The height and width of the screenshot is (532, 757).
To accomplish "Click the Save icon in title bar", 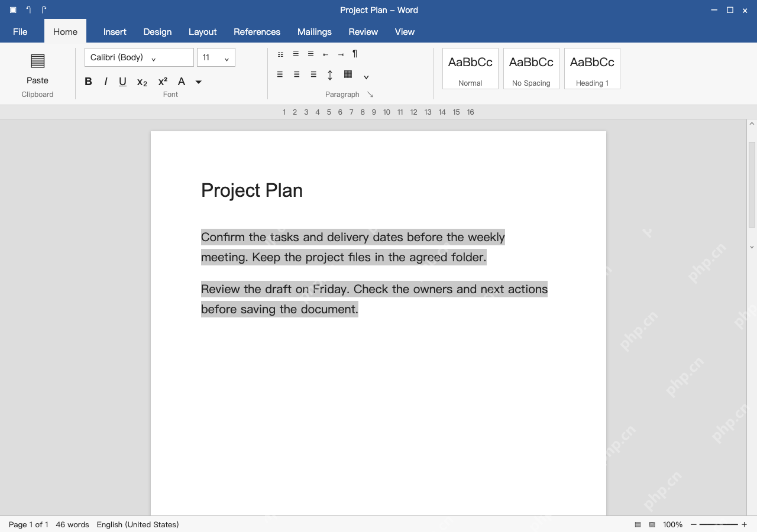I will (13, 10).
